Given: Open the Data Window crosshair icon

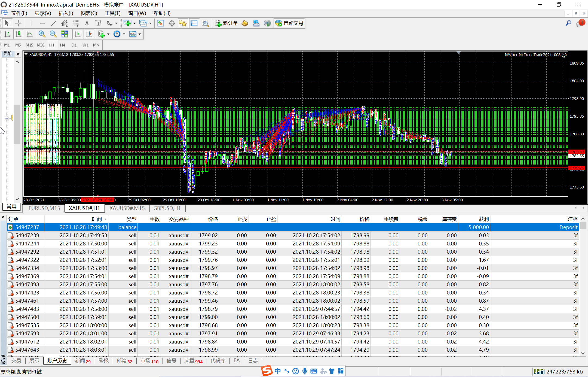Looking at the screenshot, I should 172,23.
